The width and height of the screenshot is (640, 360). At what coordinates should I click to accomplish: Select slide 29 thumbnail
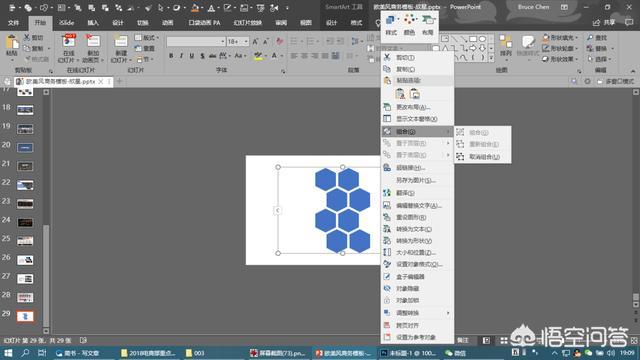point(25,316)
